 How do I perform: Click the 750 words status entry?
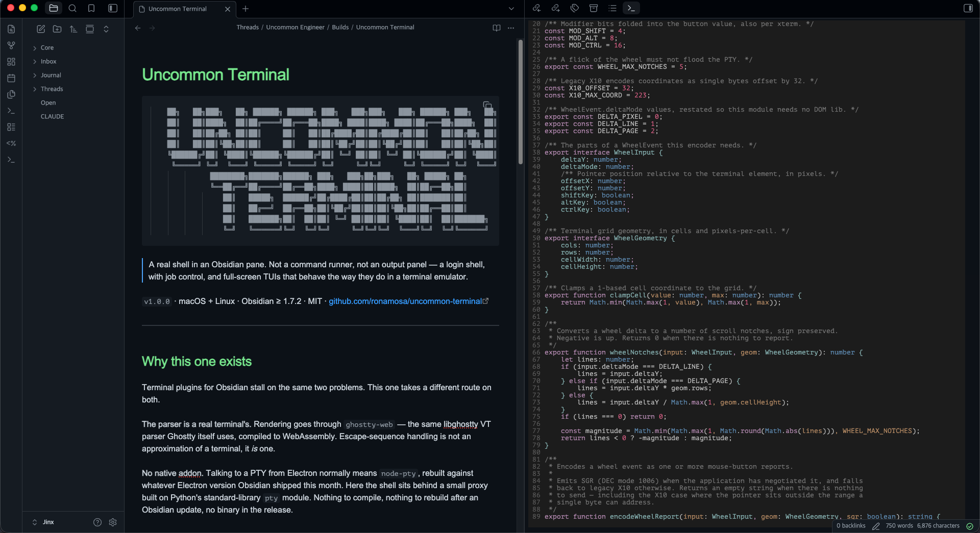point(899,525)
